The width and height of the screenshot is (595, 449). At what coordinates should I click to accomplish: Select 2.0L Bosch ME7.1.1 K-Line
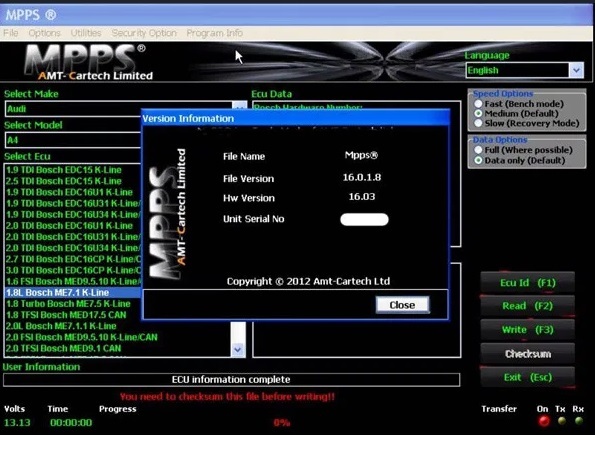(x=61, y=326)
